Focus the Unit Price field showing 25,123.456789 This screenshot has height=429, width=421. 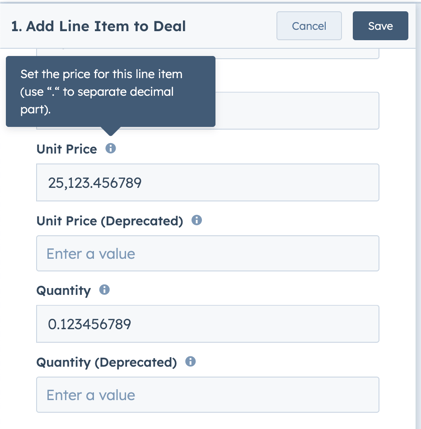(x=208, y=182)
